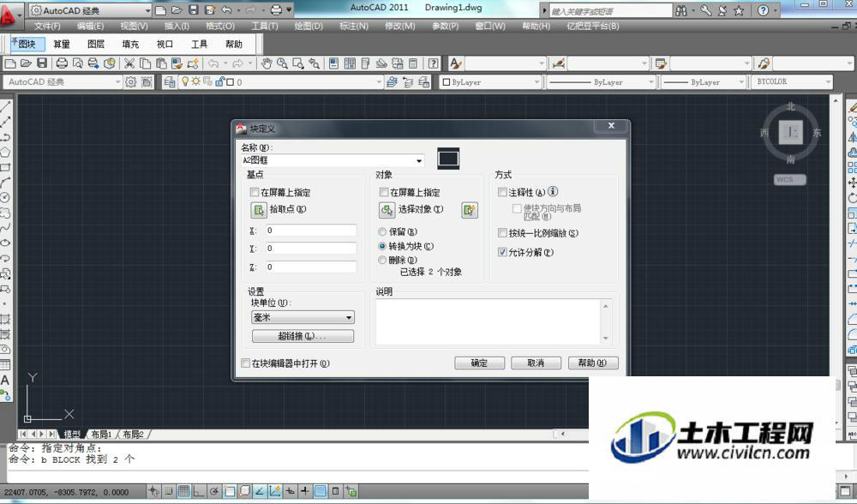The width and height of the screenshot is (857, 504).
Task: Select the Pan hand tool
Action: 267,63
